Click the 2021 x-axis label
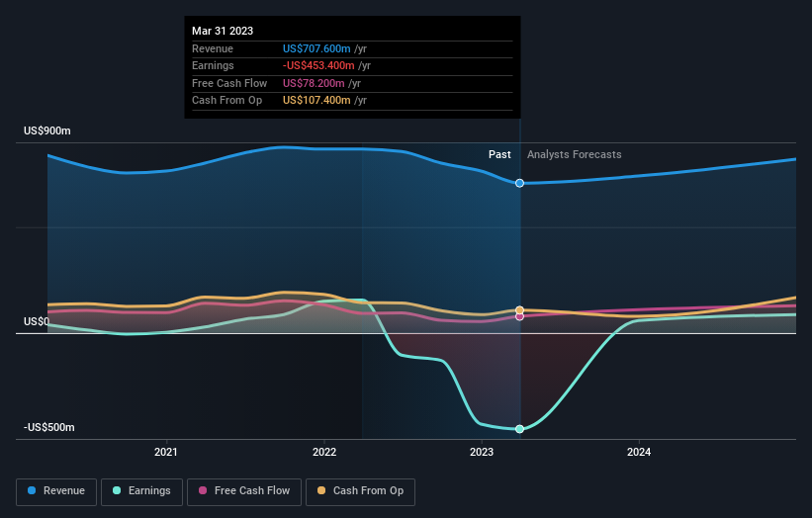This screenshot has height=518, width=812. click(166, 452)
